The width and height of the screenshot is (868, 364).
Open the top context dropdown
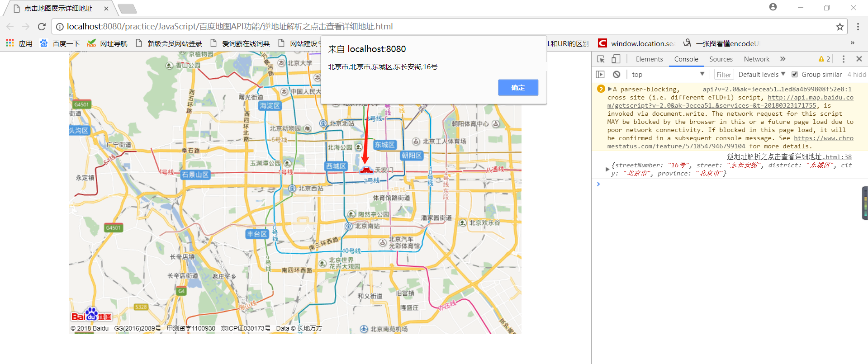click(x=668, y=75)
